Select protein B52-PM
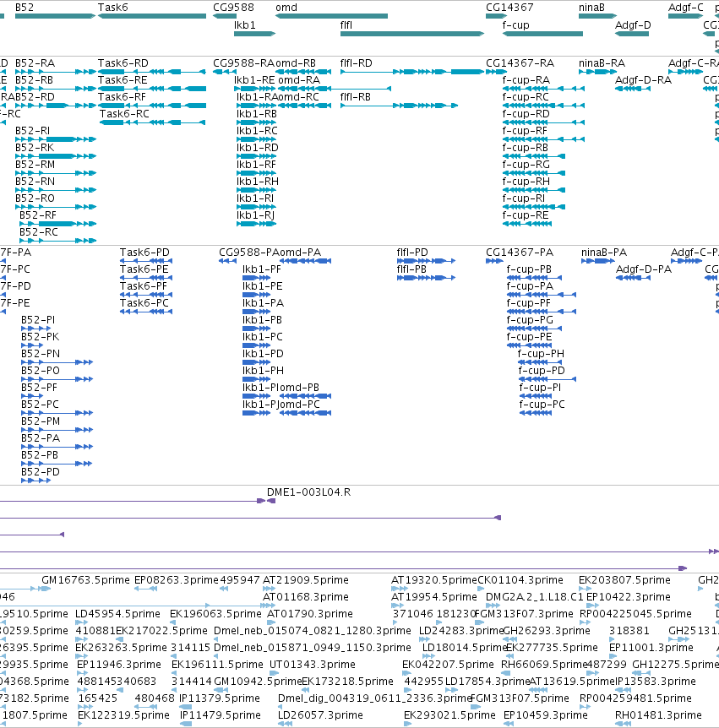Viewport: 719px width, 728px height. pos(57,430)
